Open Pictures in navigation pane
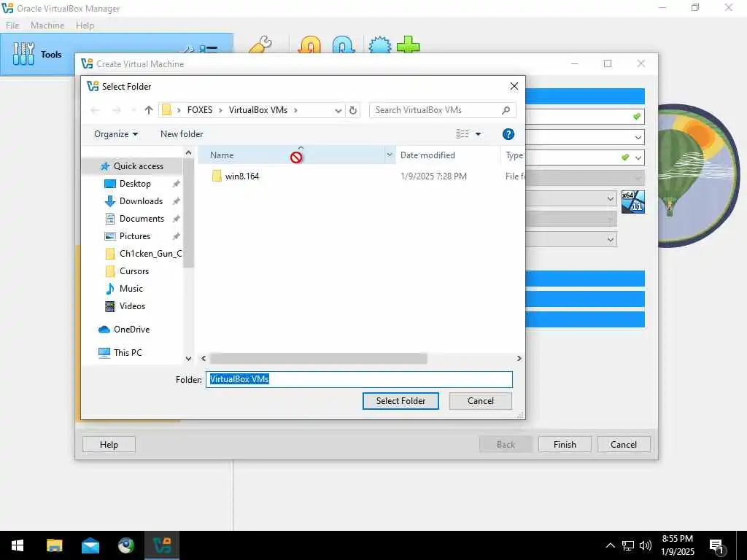The height and width of the screenshot is (560, 747). [x=134, y=236]
